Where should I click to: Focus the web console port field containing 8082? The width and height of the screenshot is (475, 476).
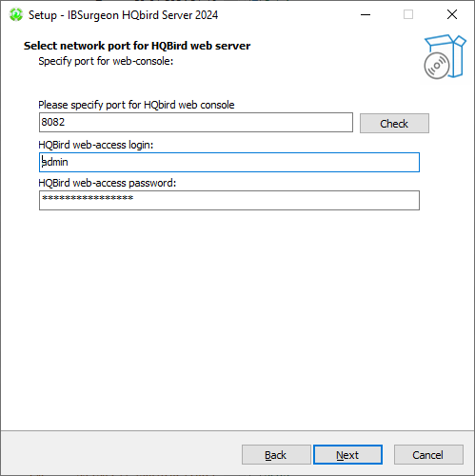(x=196, y=122)
